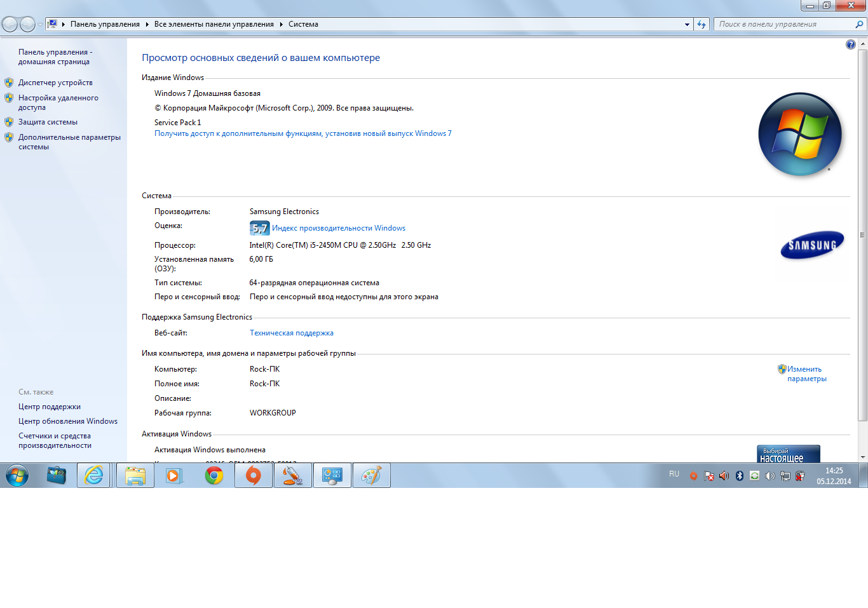Open Paint from the taskbar
The height and width of the screenshot is (608, 868).
click(x=372, y=475)
